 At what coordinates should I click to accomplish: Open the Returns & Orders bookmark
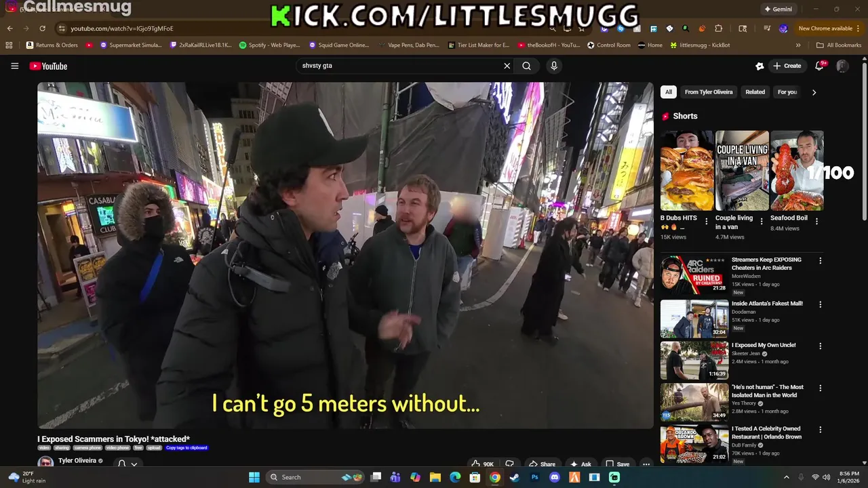coord(52,45)
